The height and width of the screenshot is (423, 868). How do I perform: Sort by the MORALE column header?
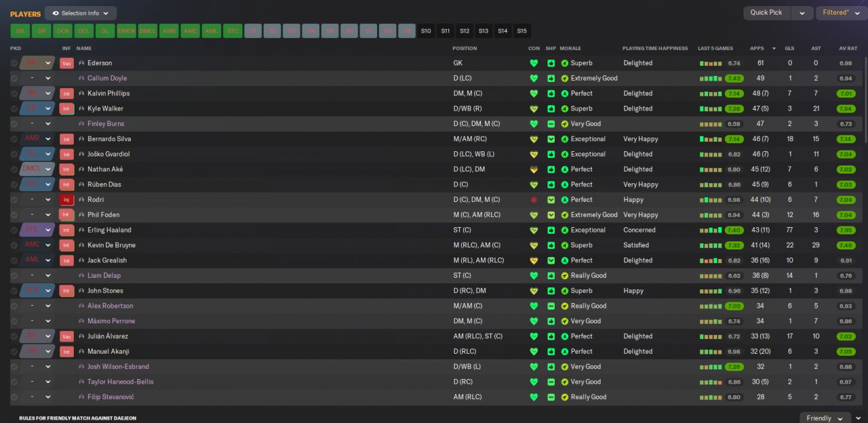pos(570,48)
